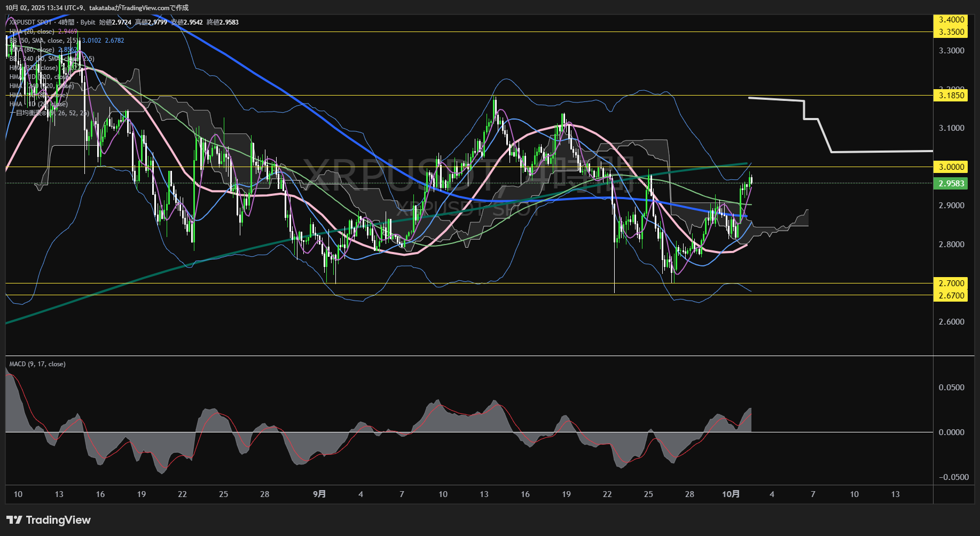Click the latest candlestick near 2.9583
Screen dimensions: 980x536
(751, 180)
